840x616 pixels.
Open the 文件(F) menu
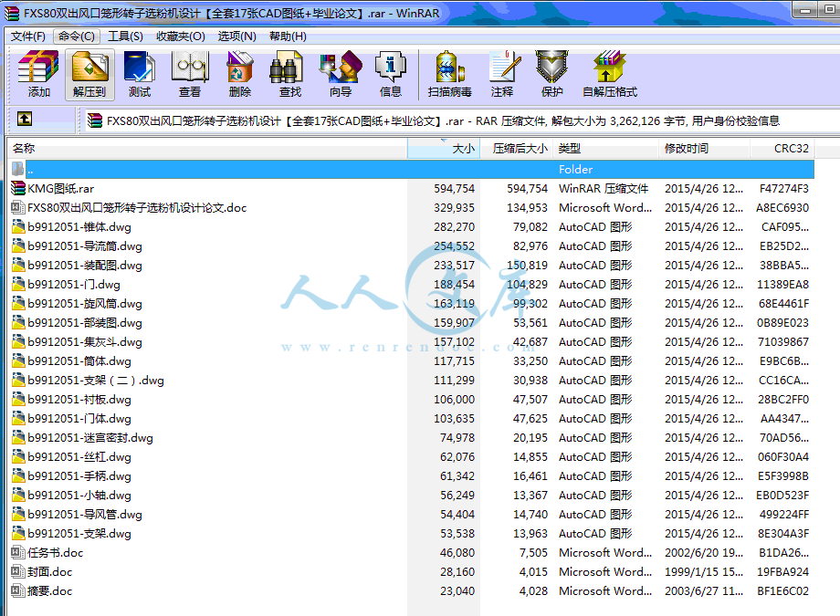[x=28, y=37]
